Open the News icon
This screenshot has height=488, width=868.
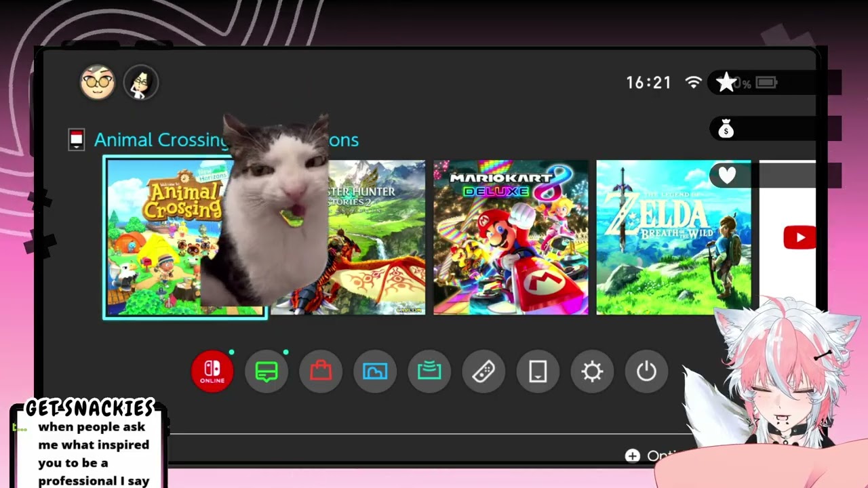[x=267, y=371]
